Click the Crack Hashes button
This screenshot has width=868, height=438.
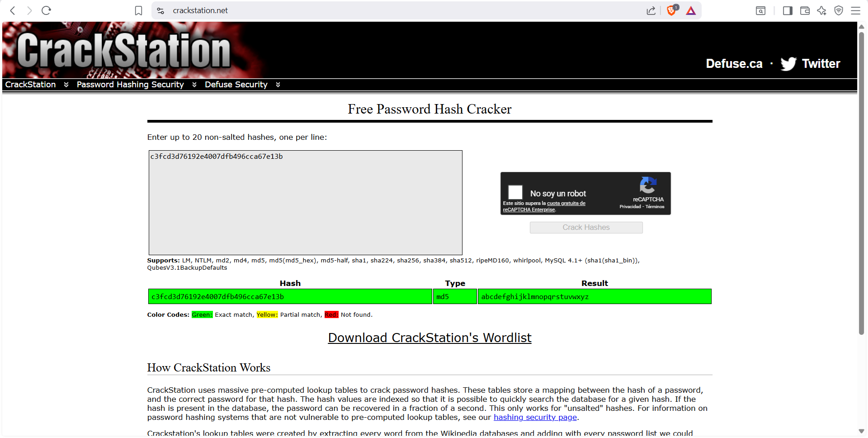tap(586, 227)
